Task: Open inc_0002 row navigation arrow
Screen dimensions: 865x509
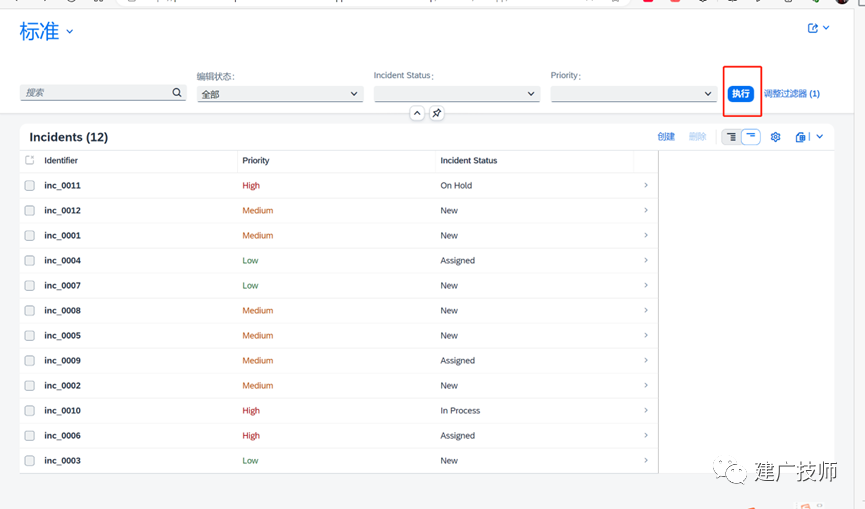Action: tap(646, 385)
